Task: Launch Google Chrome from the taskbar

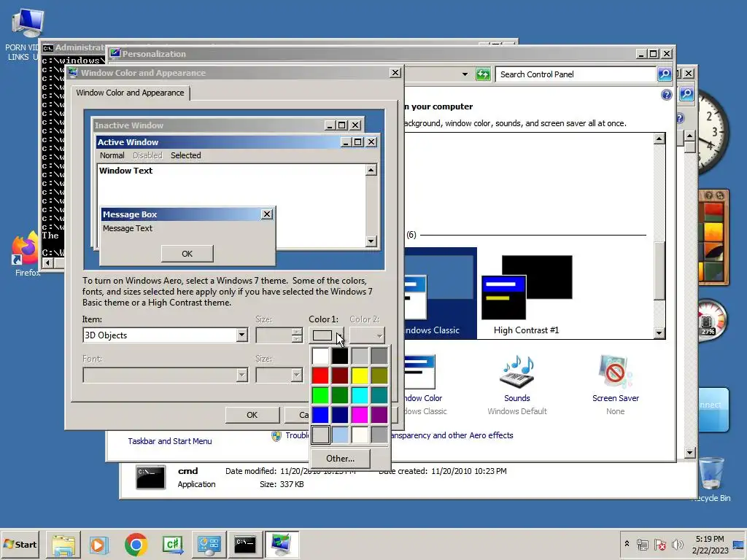Action: [136, 545]
